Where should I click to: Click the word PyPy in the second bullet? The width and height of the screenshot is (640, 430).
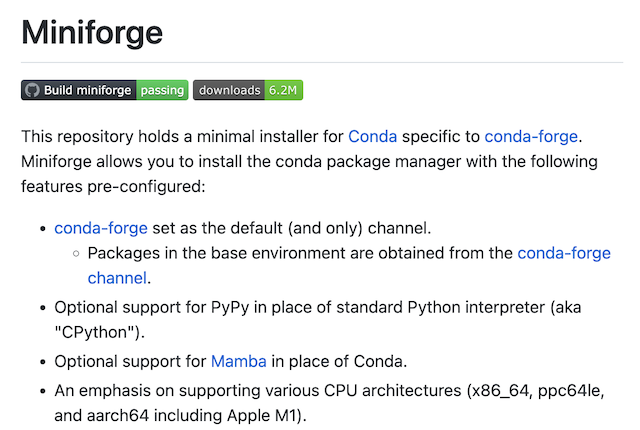coord(230,308)
